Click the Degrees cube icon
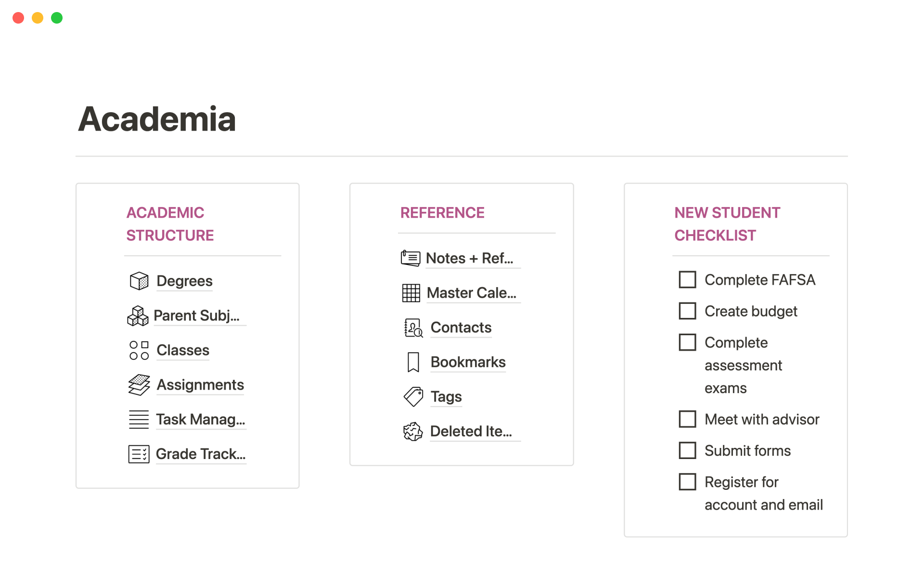Viewport: 924px width, 578px height. [x=139, y=281]
